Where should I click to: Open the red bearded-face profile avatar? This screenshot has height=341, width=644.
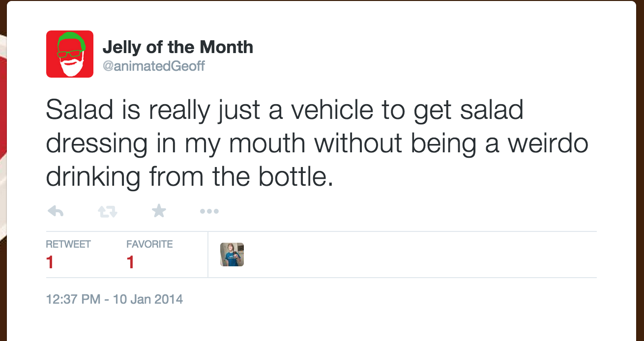tap(70, 54)
